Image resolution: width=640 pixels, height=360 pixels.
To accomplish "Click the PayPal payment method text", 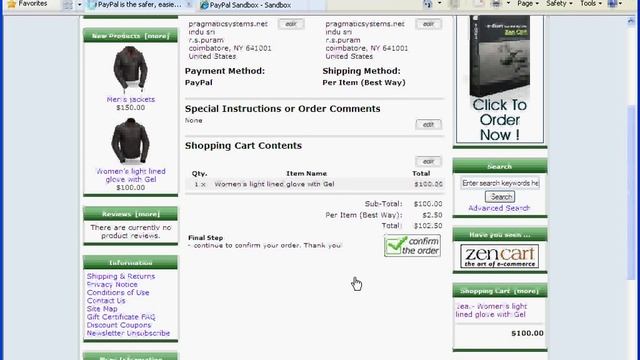I will tap(199, 82).
